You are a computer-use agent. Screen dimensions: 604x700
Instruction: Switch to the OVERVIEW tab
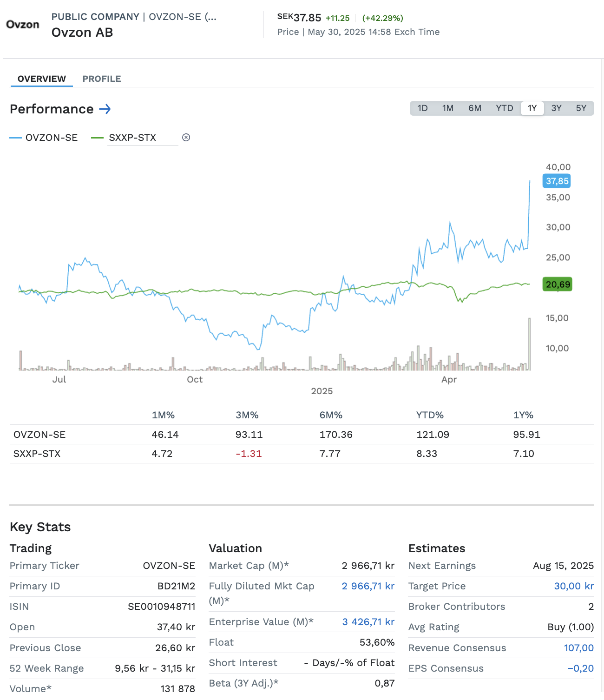(42, 79)
